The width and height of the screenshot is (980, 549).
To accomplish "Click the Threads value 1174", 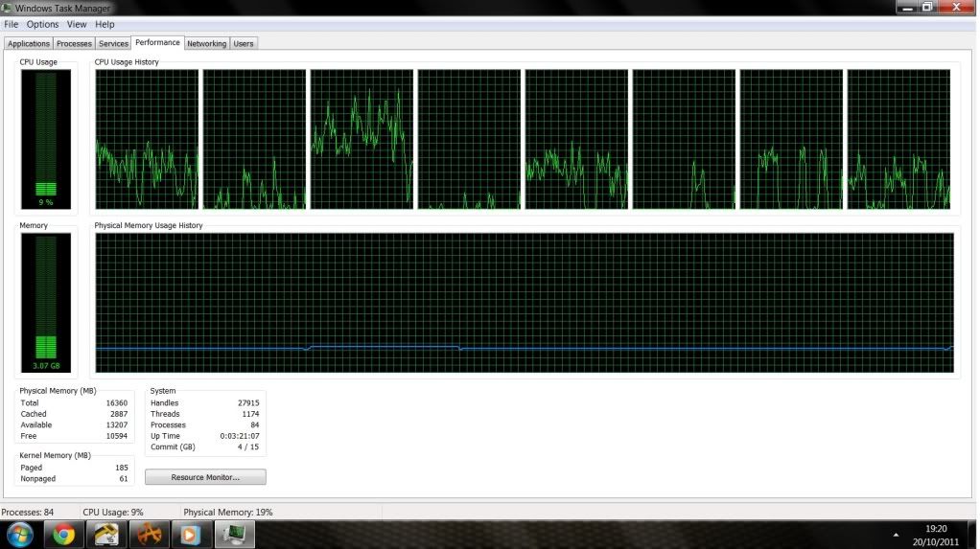I will coord(250,414).
